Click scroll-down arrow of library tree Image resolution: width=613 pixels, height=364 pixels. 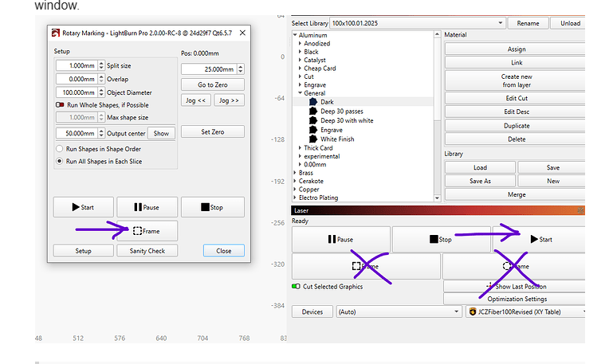click(437, 198)
